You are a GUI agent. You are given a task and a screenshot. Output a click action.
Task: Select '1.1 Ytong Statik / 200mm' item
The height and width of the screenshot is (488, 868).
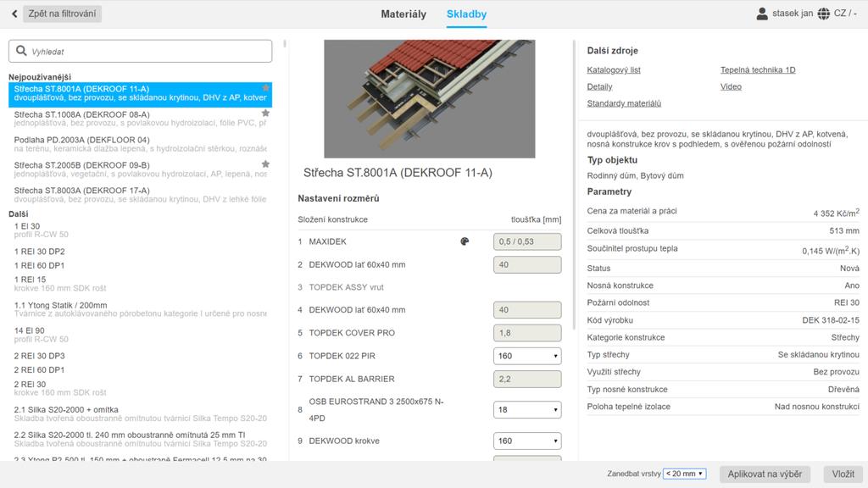(x=140, y=309)
